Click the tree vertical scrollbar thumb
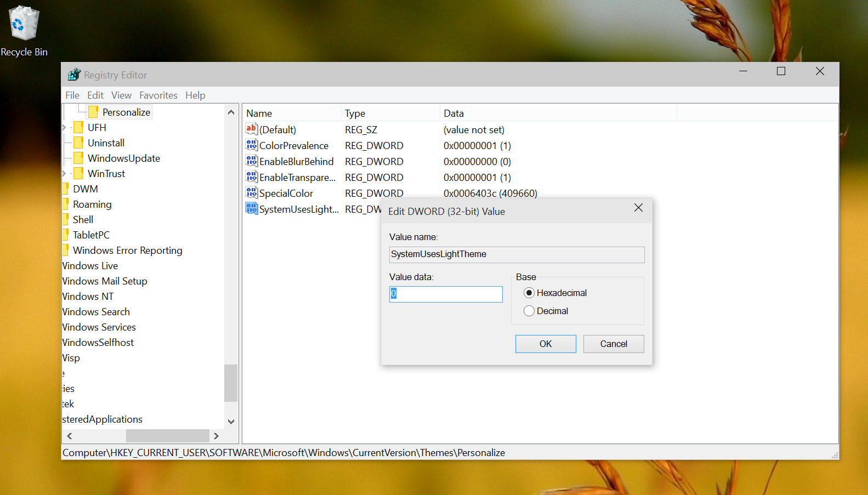 pyautogui.click(x=231, y=383)
